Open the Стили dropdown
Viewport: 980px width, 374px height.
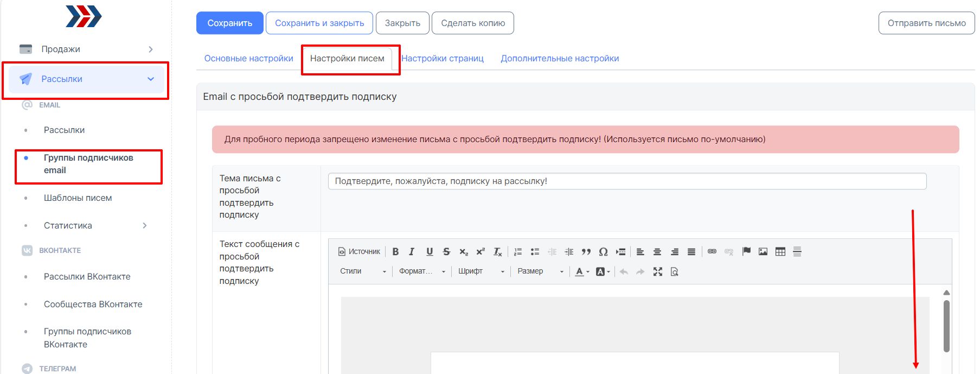tap(363, 271)
